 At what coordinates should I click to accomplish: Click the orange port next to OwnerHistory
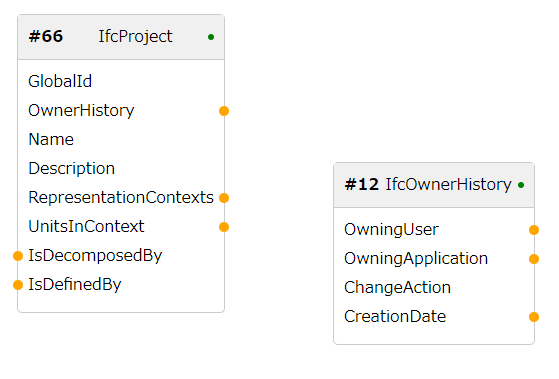tap(224, 111)
